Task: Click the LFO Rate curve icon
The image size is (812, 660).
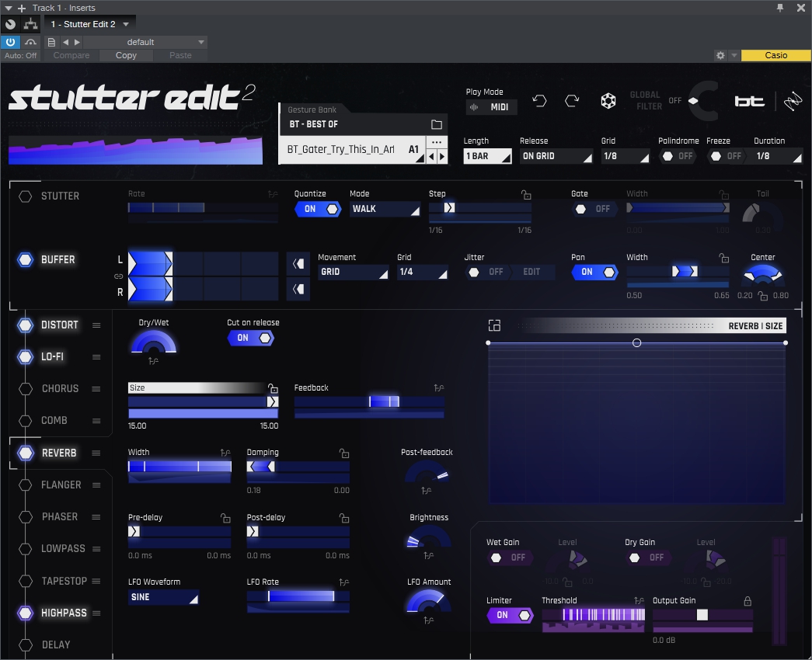Action: click(344, 582)
